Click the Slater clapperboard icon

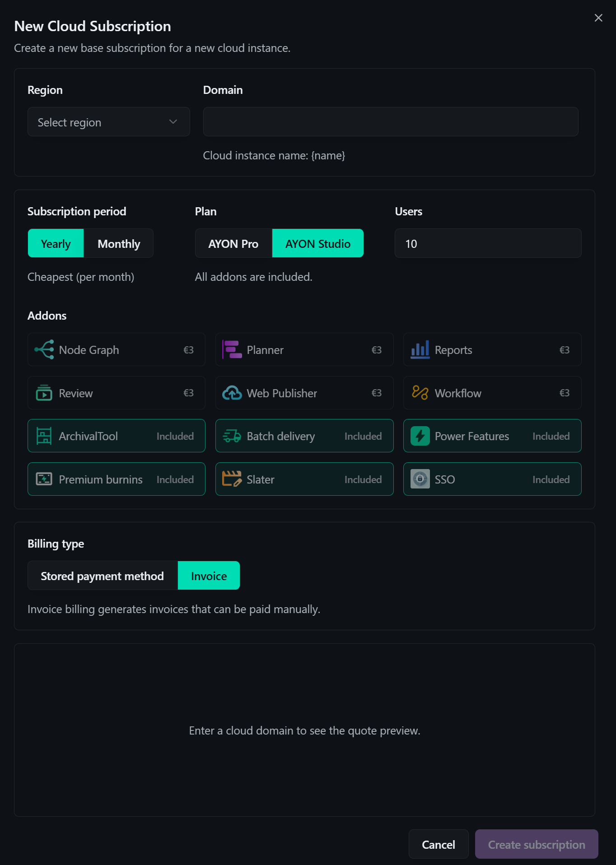coord(232,479)
